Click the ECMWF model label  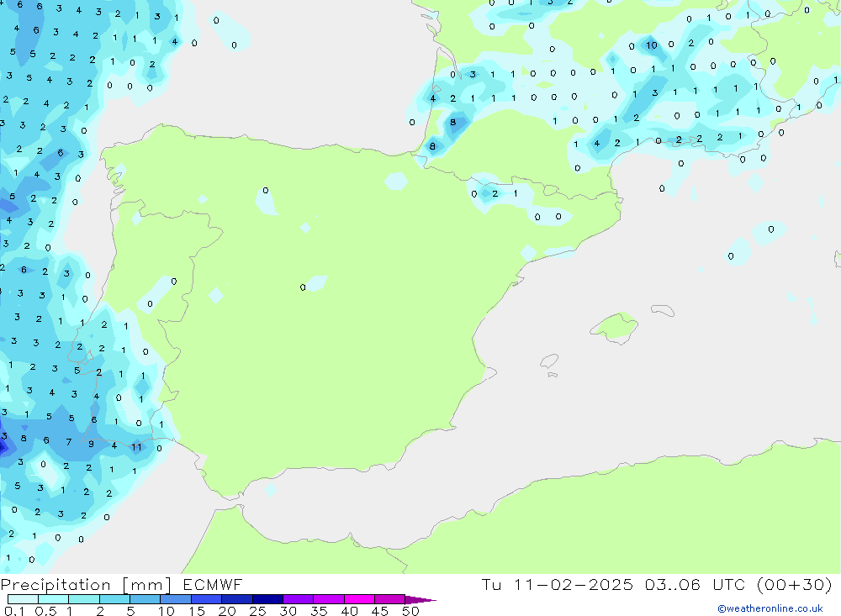coord(213,584)
